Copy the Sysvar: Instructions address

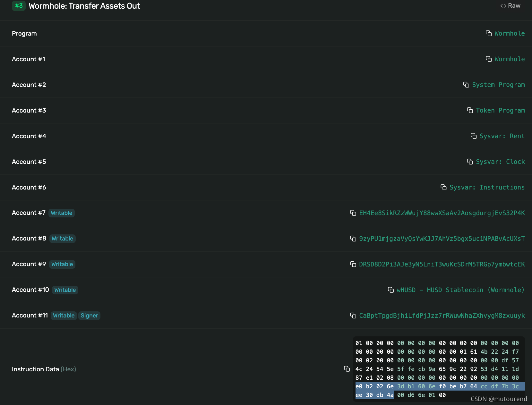(x=444, y=187)
